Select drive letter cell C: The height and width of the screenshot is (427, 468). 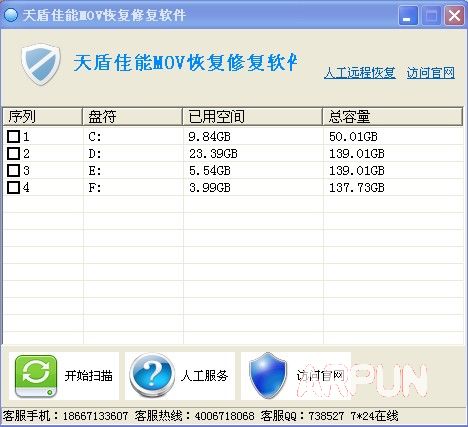[95, 137]
